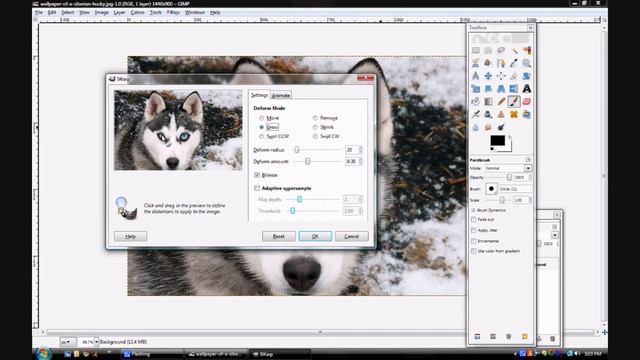Viewport: 640px width, 360px height.
Task: Select the Paintbrush tool
Action: click(514, 102)
